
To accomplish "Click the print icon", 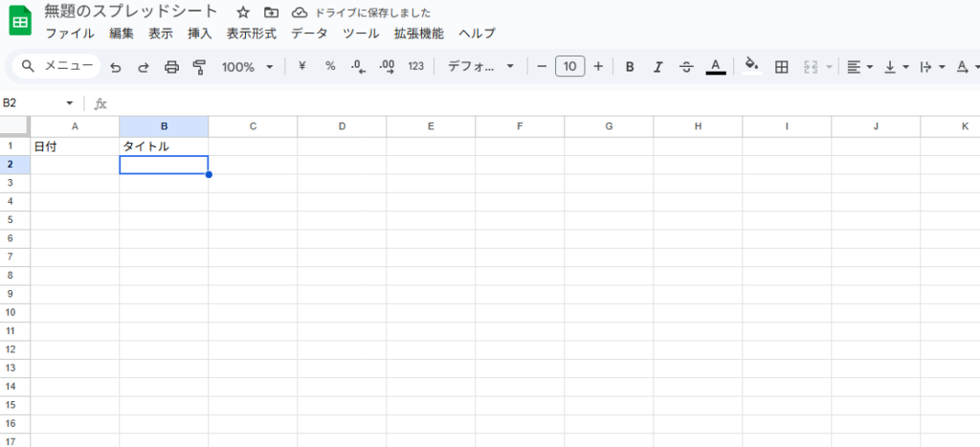I will pos(172,67).
